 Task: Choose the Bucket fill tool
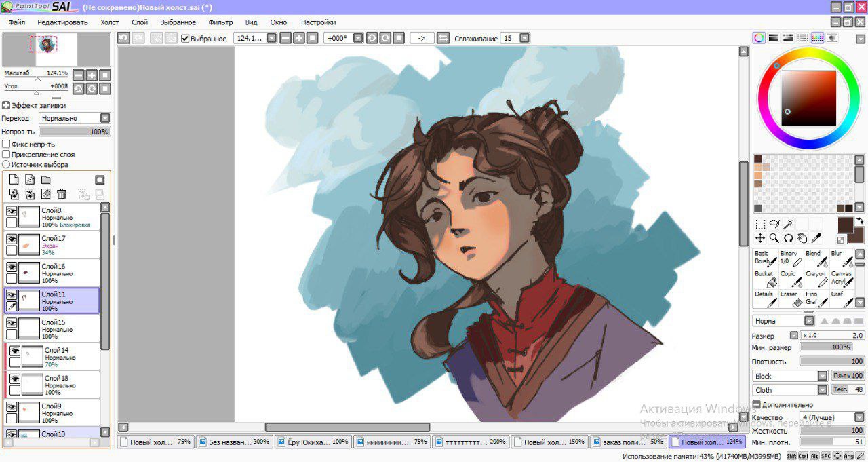(766, 278)
